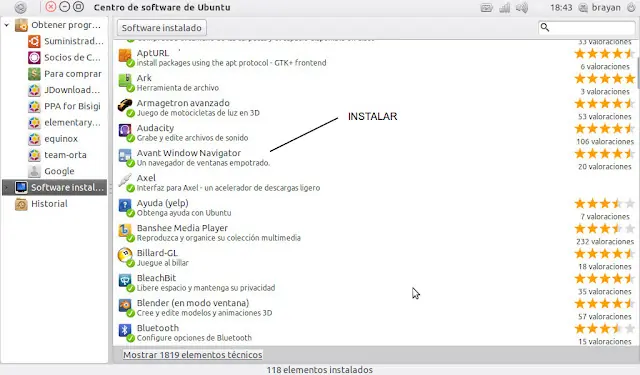Select the Bluetooth title text
This screenshot has height=375, width=640.
click(158, 328)
